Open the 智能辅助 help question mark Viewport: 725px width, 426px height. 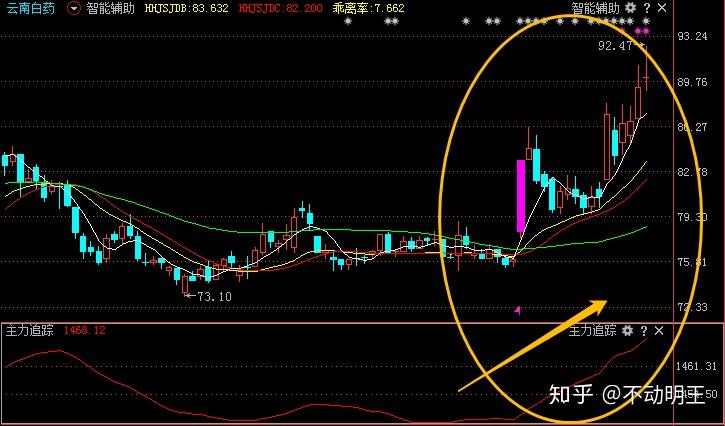[x=647, y=8]
